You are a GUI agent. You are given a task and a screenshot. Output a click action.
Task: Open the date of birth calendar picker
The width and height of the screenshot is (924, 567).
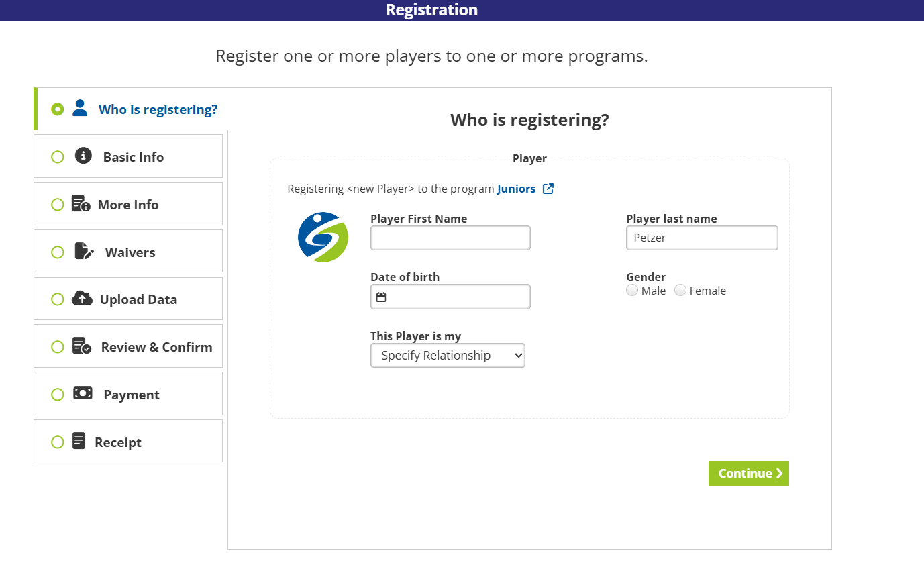tap(381, 297)
